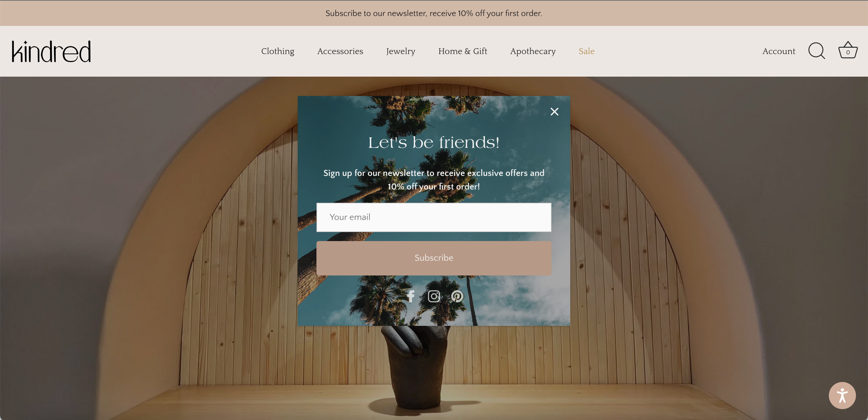Image resolution: width=868 pixels, height=420 pixels.
Task: Close the newsletter popup with X
Action: pos(554,112)
